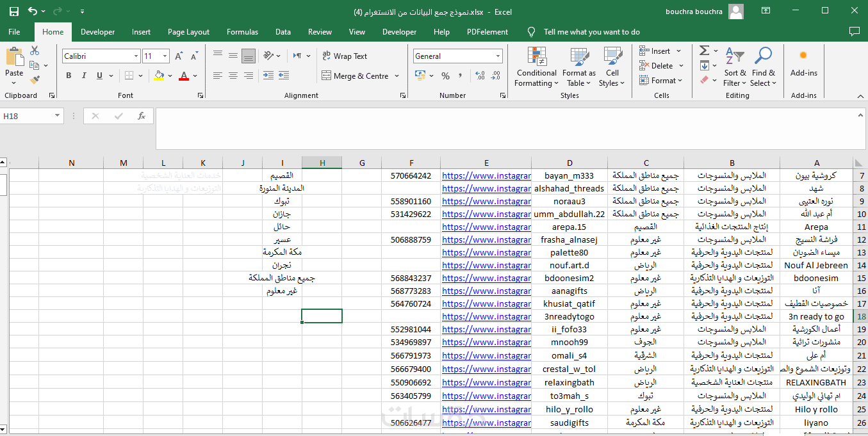Click Delete cells button
Screen dimensions: 868x436
(662, 65)
